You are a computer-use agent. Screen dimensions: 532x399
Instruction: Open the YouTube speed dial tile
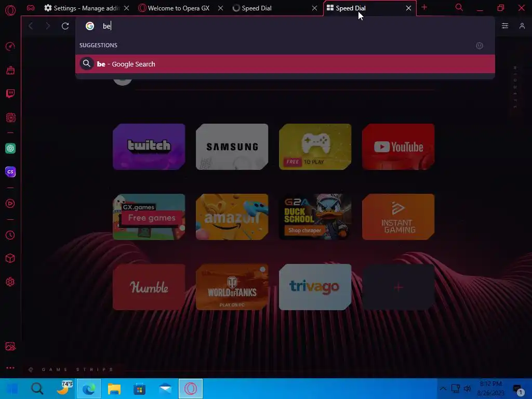coord(398,147)
